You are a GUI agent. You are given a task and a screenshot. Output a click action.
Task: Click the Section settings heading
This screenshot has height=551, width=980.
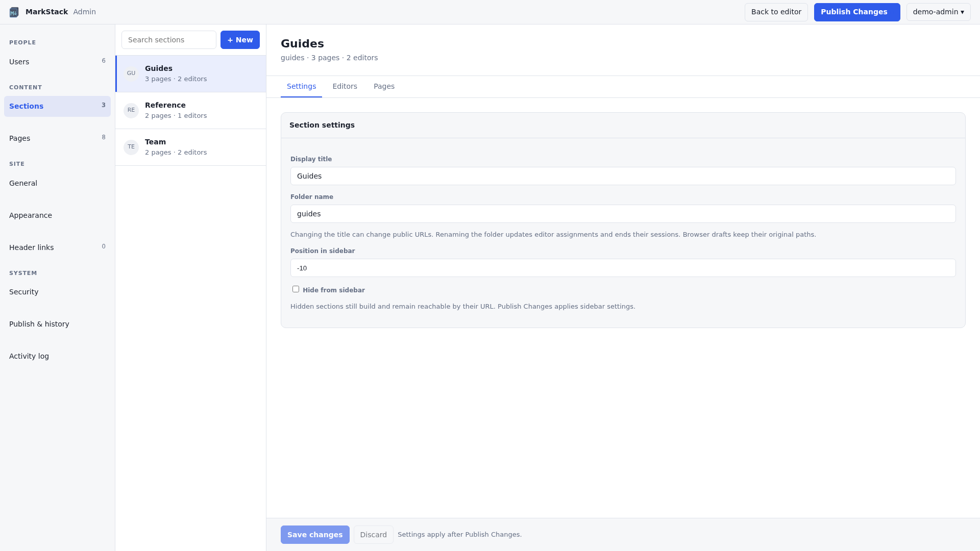coord(322,125)
